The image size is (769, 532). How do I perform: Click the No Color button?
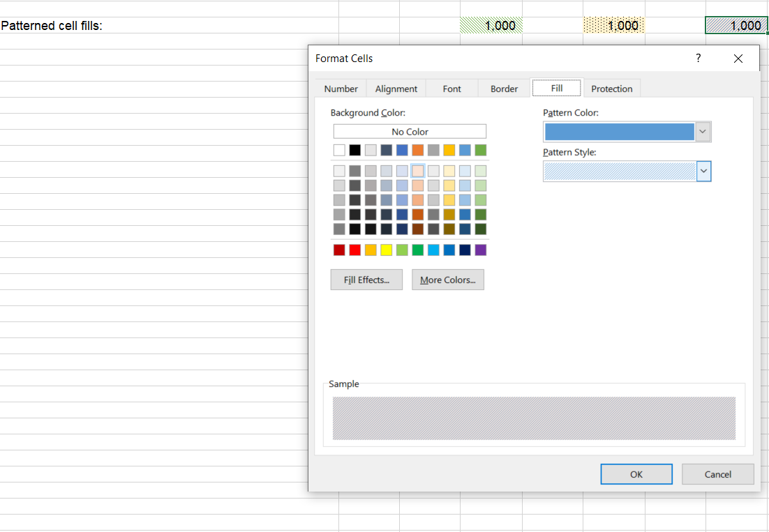point(410,132)
